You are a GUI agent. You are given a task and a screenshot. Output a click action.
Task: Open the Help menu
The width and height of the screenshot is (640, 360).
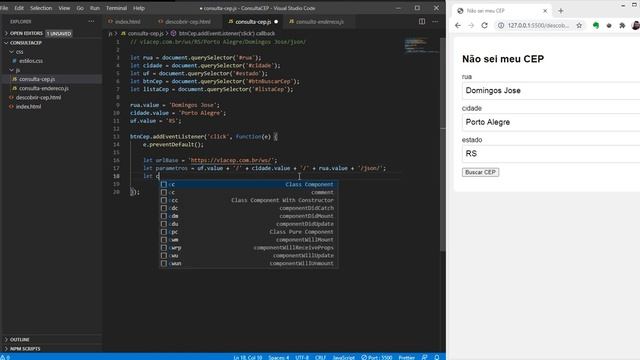tap(139, 8)
